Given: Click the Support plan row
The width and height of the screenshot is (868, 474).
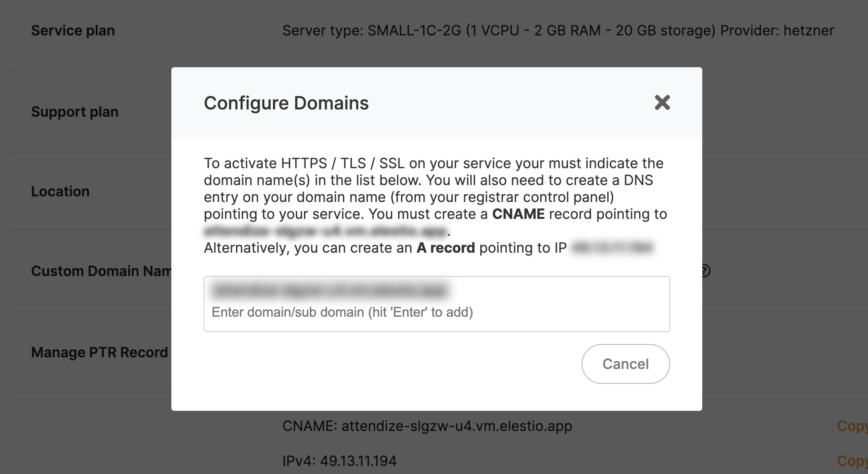Looking at the screenshot, I should pos(75,111).
